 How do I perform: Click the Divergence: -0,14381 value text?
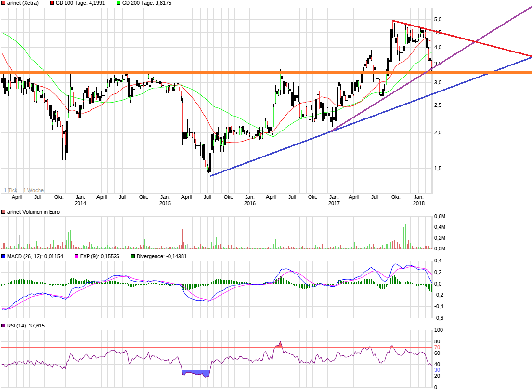point(162,257)
